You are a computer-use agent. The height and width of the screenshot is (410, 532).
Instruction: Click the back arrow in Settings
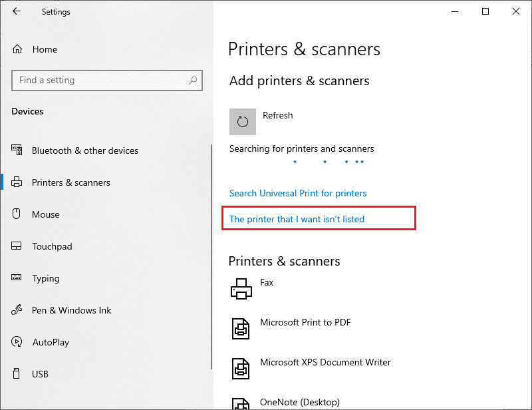[16, 11]
